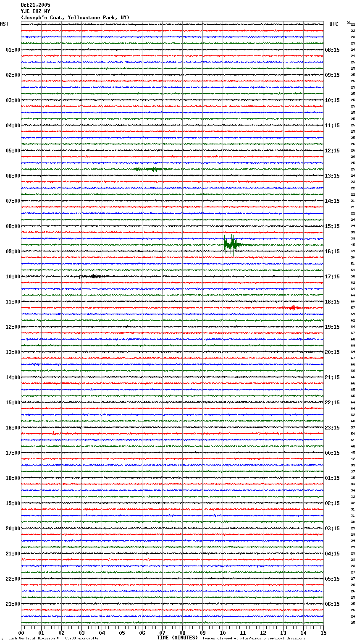Select the 19:00 MST time label

(x=13, y=503)
